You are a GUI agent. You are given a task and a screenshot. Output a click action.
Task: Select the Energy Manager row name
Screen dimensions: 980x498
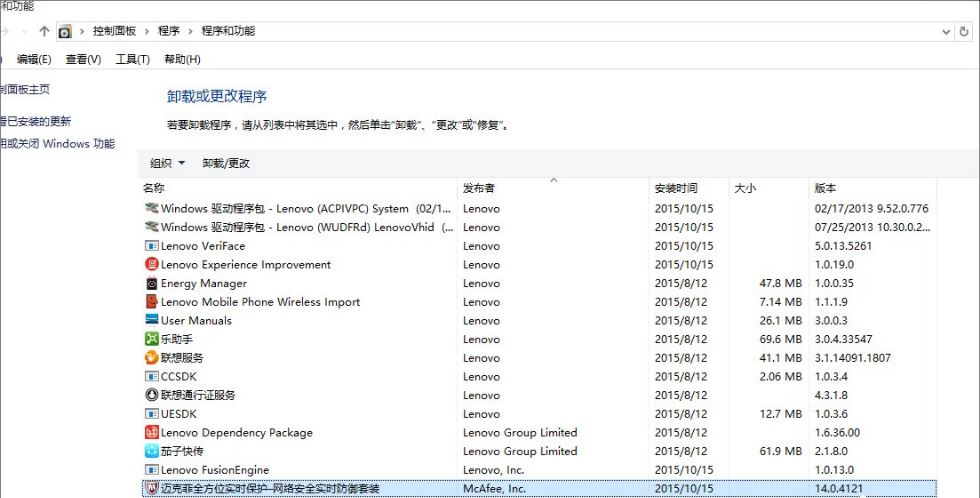click(204, 283)
